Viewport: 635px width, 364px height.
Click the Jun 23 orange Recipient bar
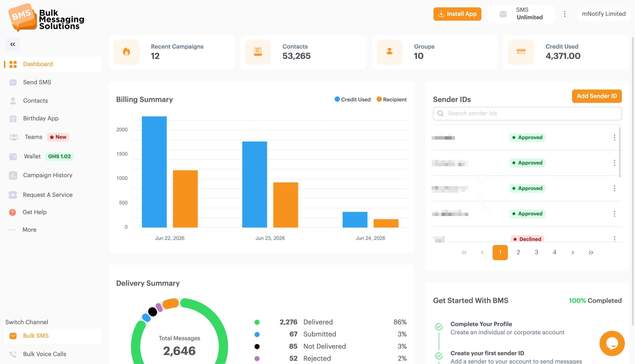285,205
